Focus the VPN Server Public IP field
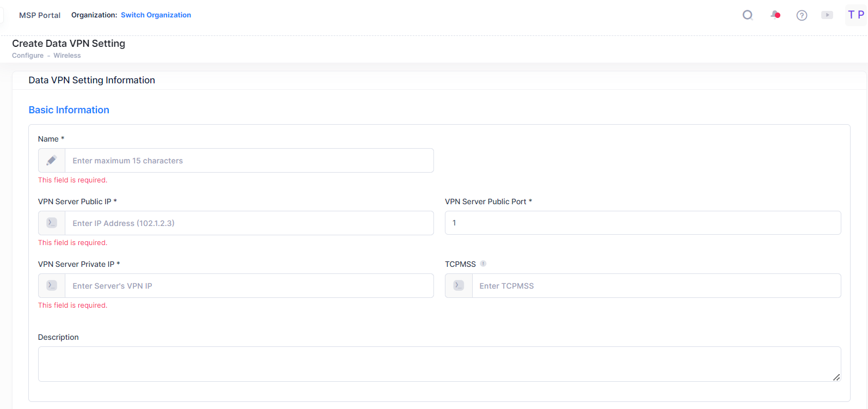868x409 pixels. 249,223
